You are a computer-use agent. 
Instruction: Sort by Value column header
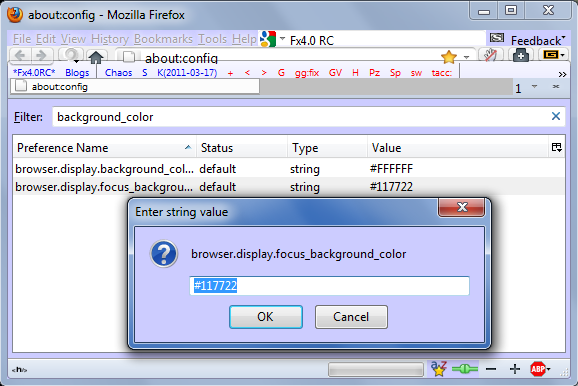pyautogui.click(x=457, y=148)
